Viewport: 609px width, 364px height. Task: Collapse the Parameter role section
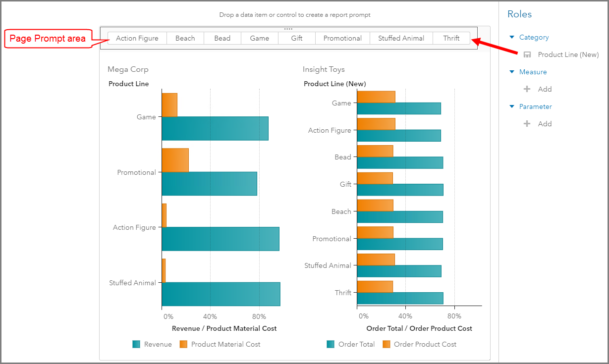pos(512,107)
